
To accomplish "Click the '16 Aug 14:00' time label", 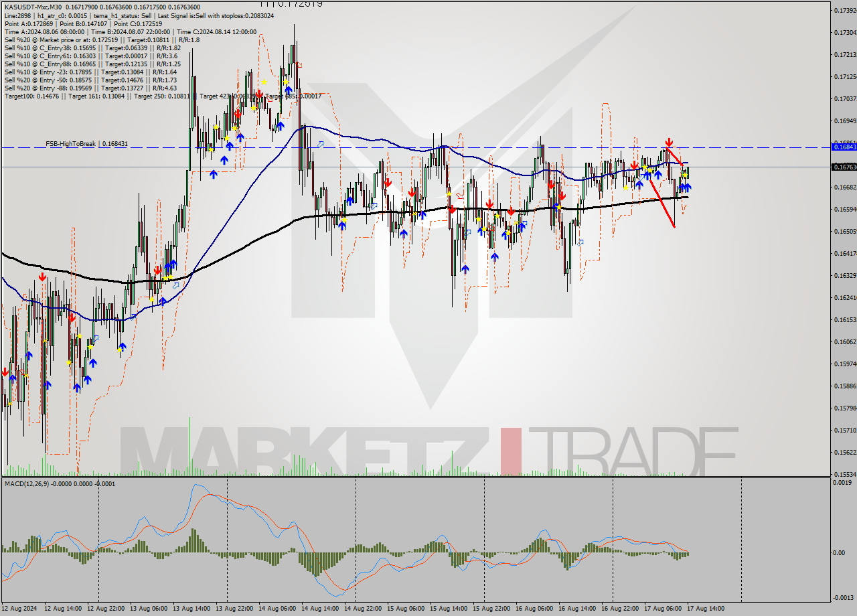I will coord(577,609).
